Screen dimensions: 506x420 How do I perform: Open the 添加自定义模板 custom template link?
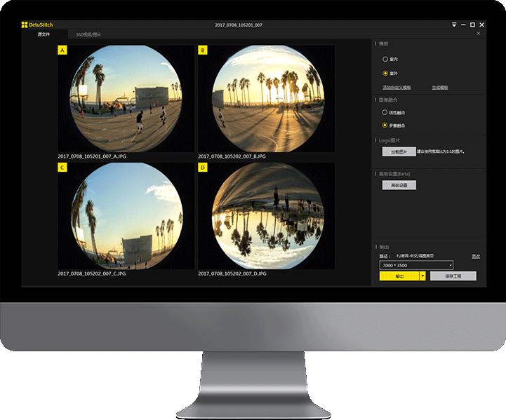[x=397, y=88]
